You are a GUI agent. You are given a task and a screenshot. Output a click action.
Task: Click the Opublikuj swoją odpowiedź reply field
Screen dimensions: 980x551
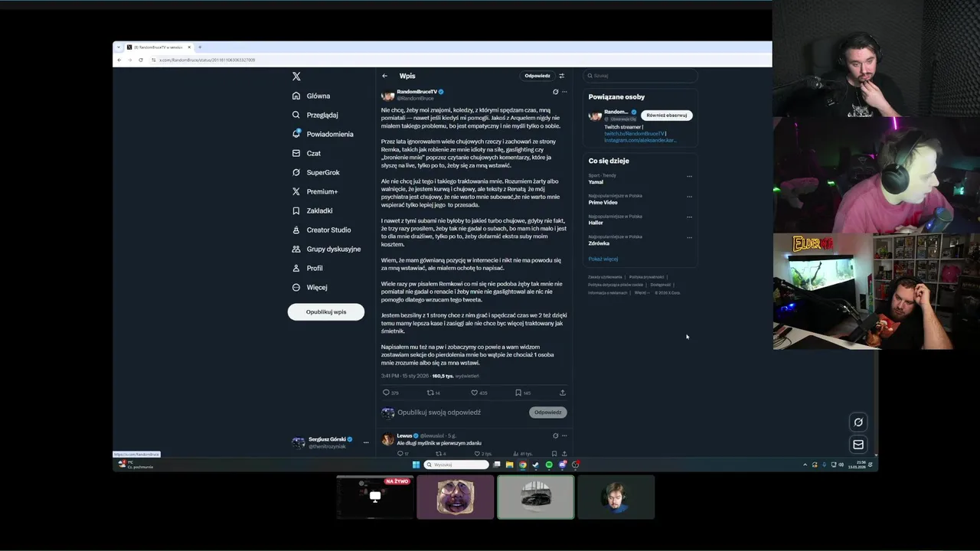[x=439, y=412]
